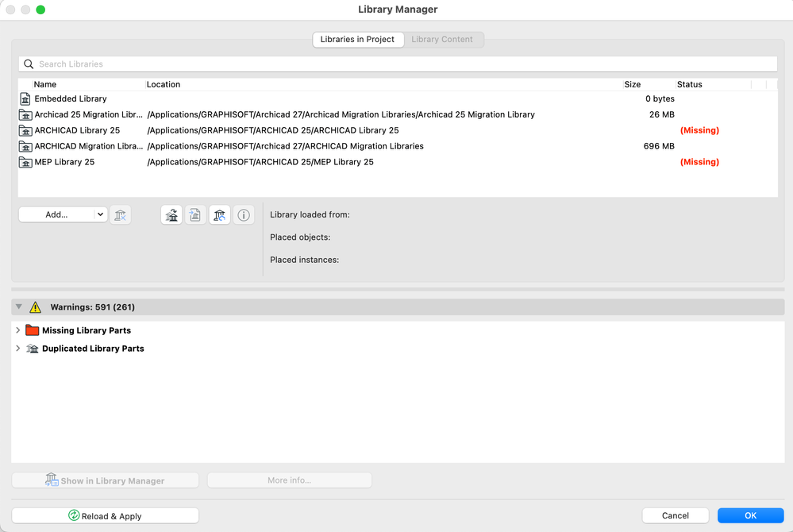
Task: Click Show in Library Manager button
Action: 106,480
